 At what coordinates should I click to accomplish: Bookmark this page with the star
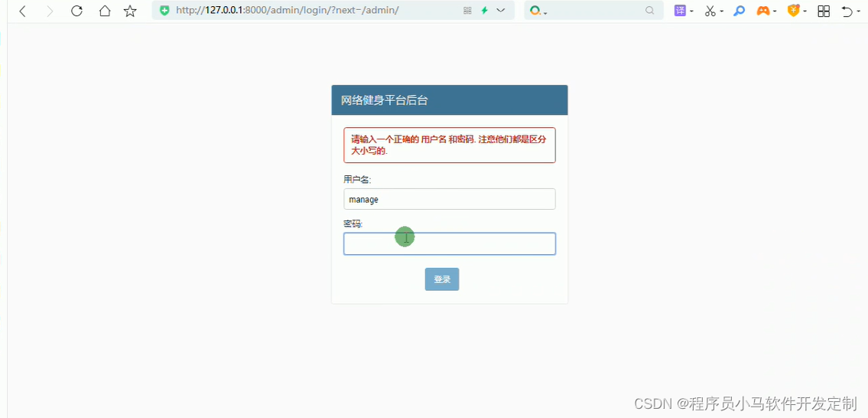click(130, 11)
